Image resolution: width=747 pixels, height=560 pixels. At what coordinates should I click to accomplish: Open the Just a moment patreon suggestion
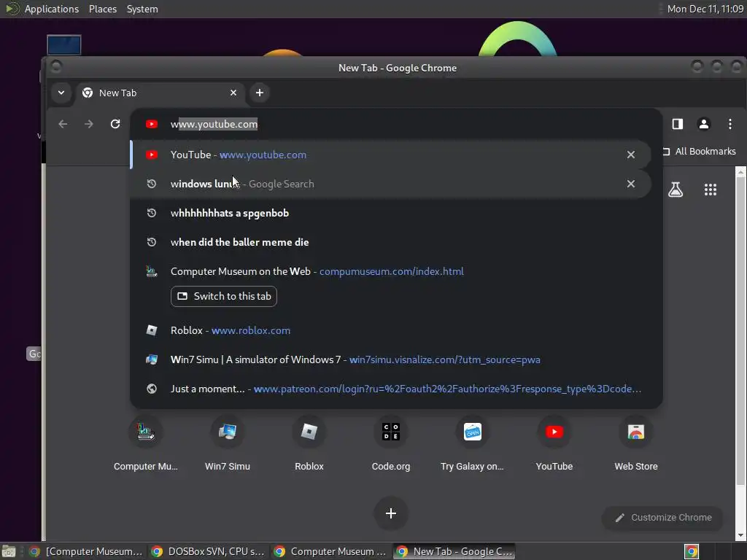[391, 389]
